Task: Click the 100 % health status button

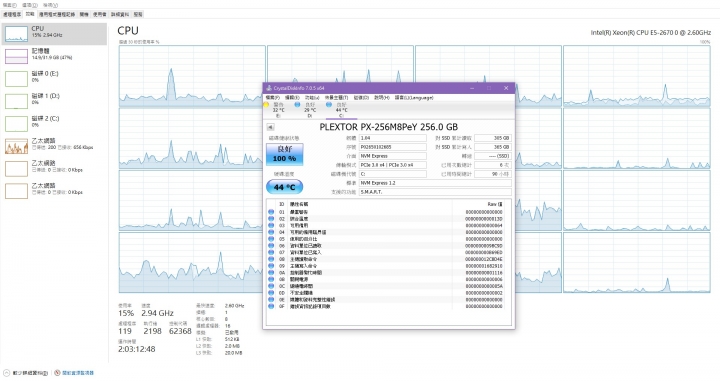Action: [x=285, y=154]
